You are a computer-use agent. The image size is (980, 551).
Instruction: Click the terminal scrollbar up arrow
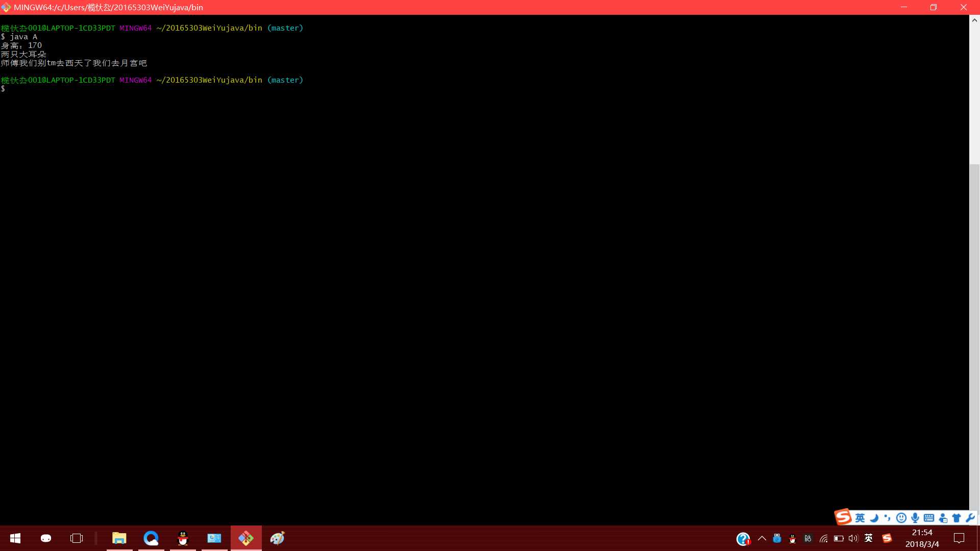click(x=974, y=20)
